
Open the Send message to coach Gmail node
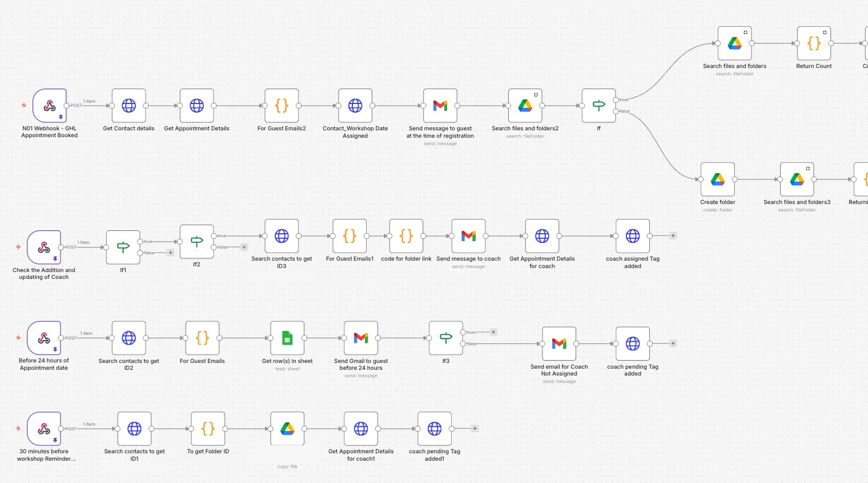[x=469, y=235]
